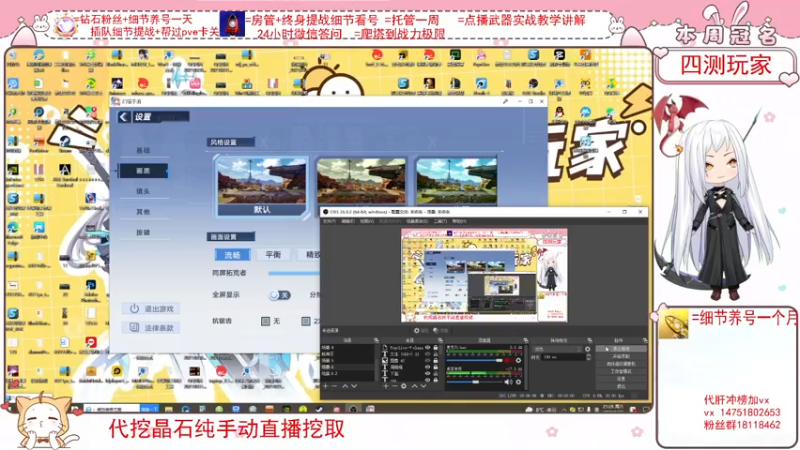800x450 pixels.
Task: Pop out the OBS audio mixer dock
Action: 526,340
